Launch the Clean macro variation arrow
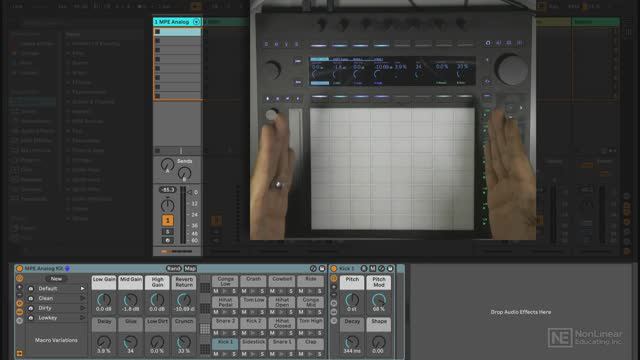640x360 pixels. pos(82,298)
